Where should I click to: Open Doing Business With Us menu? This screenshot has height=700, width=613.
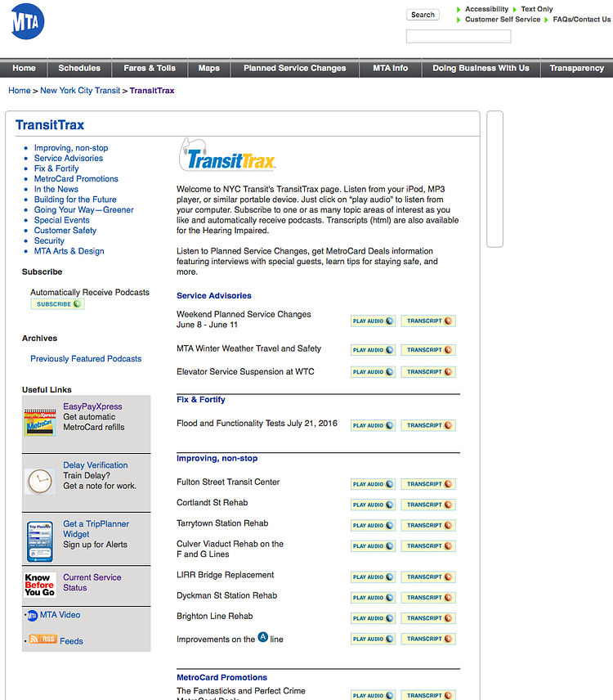click(x=481, y=68)
